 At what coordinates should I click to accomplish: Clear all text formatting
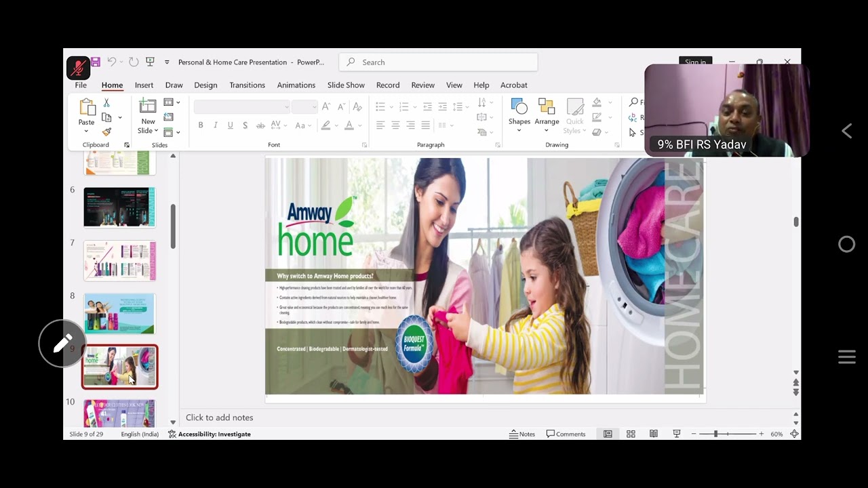357,106
